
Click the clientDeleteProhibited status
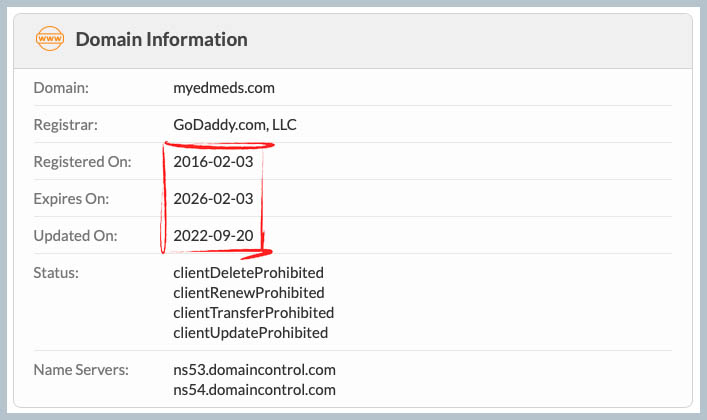tap(249, 273)
